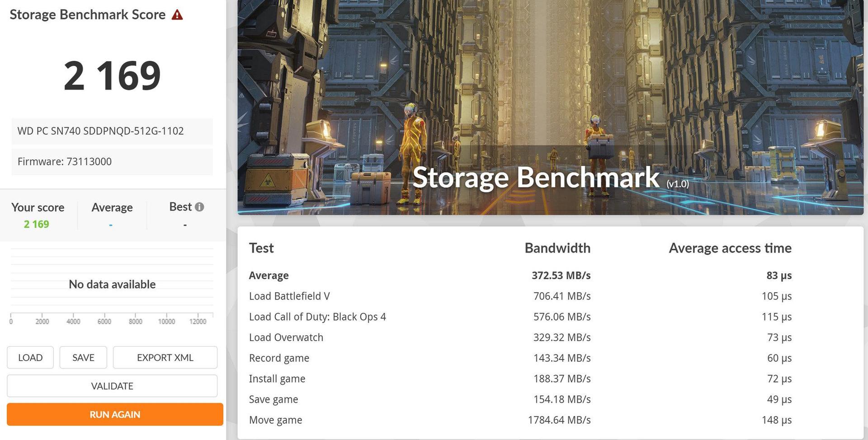Click the (v1.0) version label on banner

[x=678, y=184]
